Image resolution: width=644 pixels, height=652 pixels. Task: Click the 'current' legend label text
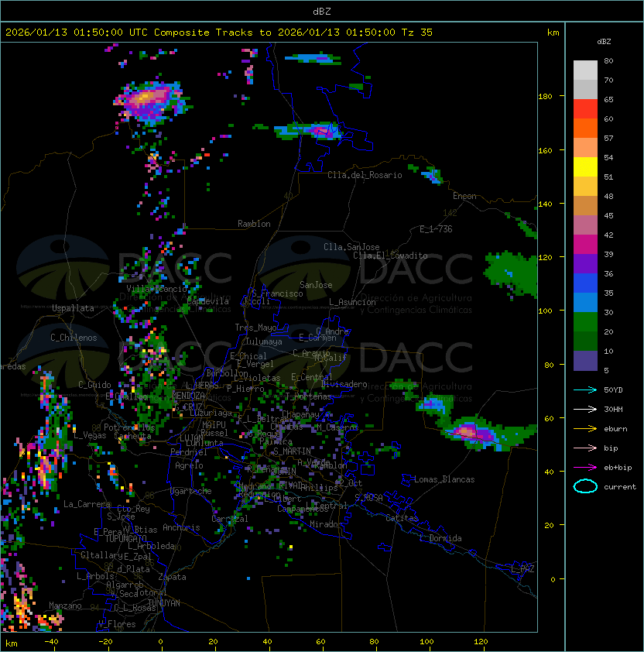point(620,487)
